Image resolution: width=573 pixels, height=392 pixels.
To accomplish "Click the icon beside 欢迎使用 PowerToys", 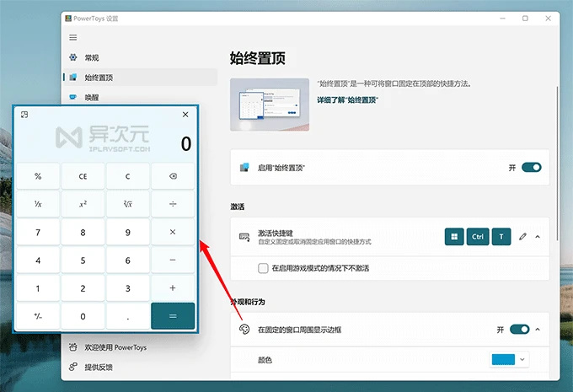I will point(73,347).
